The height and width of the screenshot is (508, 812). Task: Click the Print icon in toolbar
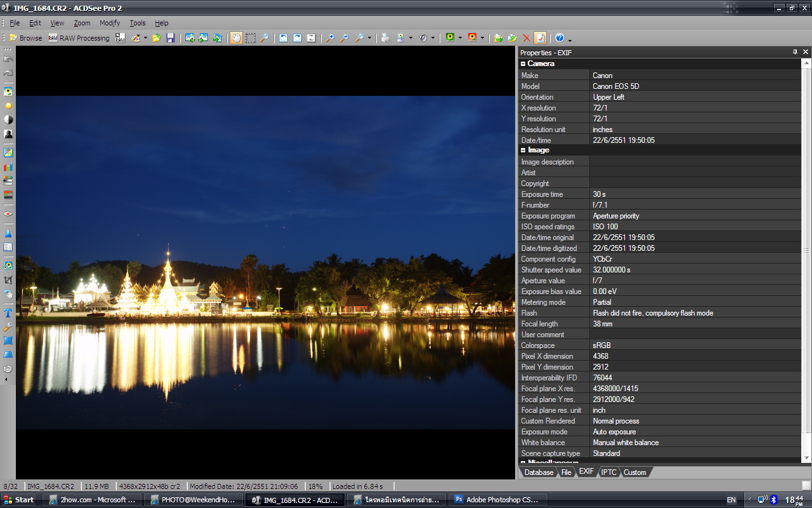(385, 38)
